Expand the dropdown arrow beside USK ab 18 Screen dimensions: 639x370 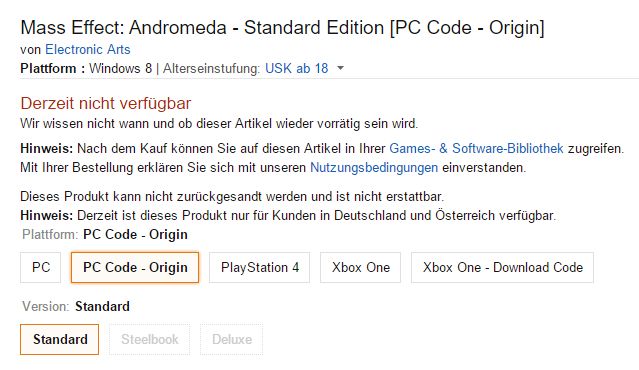pyautogui.click(x=340, y=68)
